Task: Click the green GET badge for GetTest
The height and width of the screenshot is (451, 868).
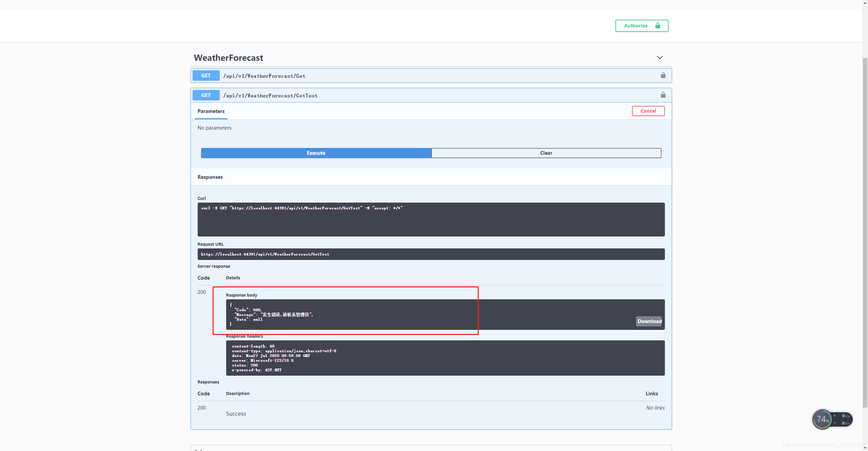Action: pos(206,95)
